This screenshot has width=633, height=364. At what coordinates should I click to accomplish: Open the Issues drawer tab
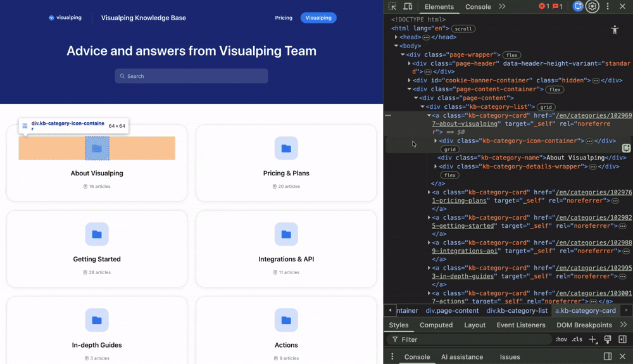pos(510,357)
